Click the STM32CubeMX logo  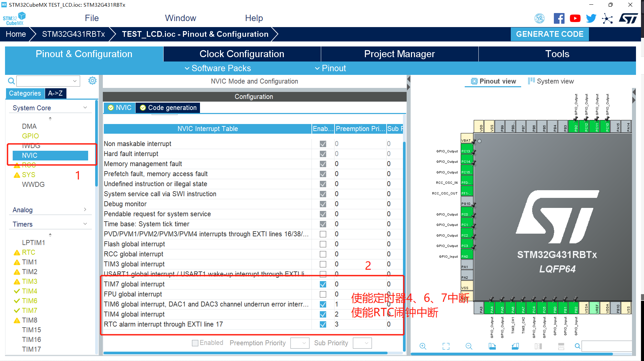14,19
